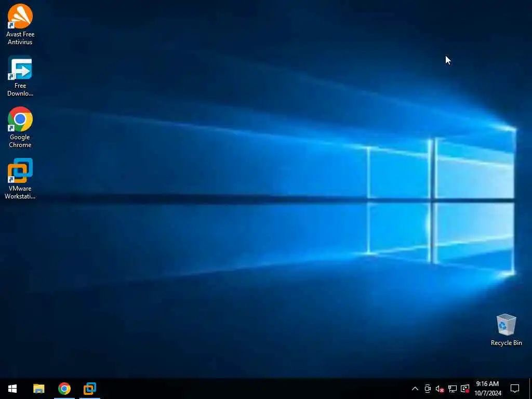Viewport: 532px width, 399px height.
Task: Click the tray icon with red dot
Action: (465, 389)
